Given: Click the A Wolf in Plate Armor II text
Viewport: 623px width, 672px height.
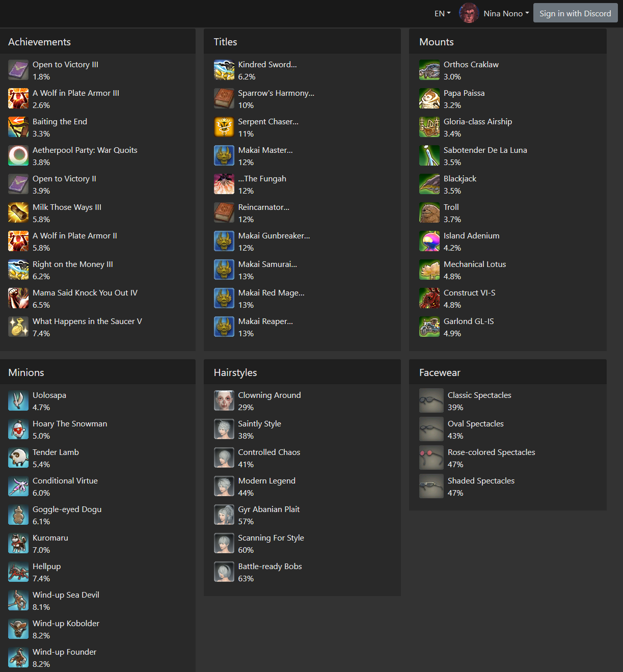Looking at the screenshot, I should point(75,236).
